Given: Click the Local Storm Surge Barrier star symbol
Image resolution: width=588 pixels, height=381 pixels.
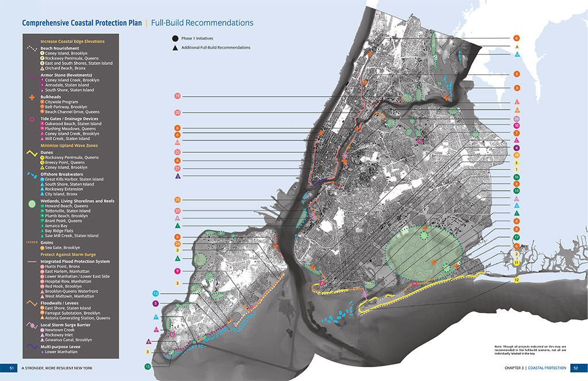Looking at the screenshot, I should click(x=32, y=325).
